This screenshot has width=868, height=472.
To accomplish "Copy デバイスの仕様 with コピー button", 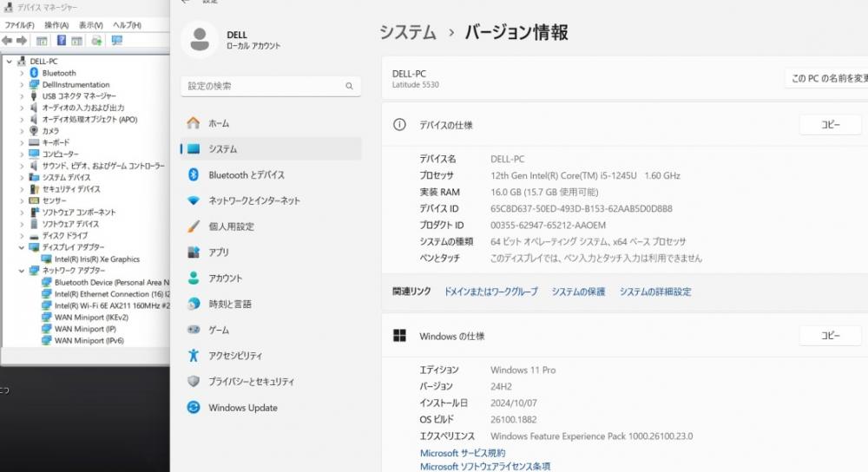I will click(x=831, y=124).
